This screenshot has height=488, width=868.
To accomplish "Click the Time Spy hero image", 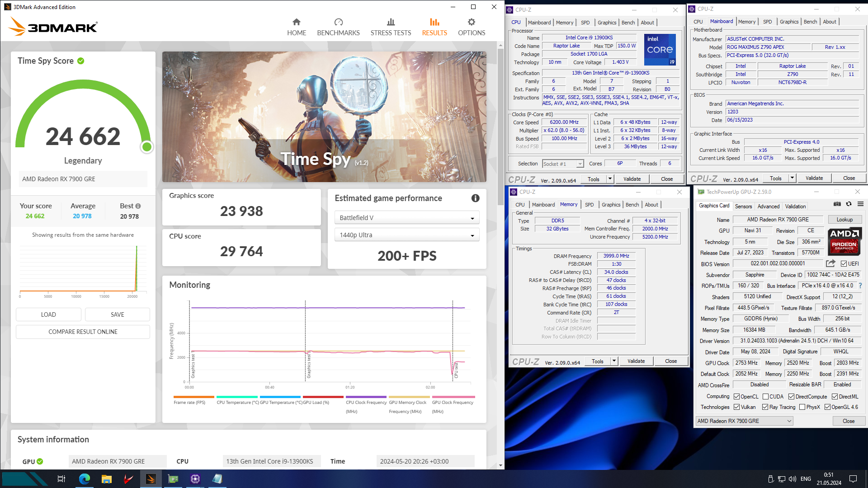I will pyautogui.click(x=324, y=117).
